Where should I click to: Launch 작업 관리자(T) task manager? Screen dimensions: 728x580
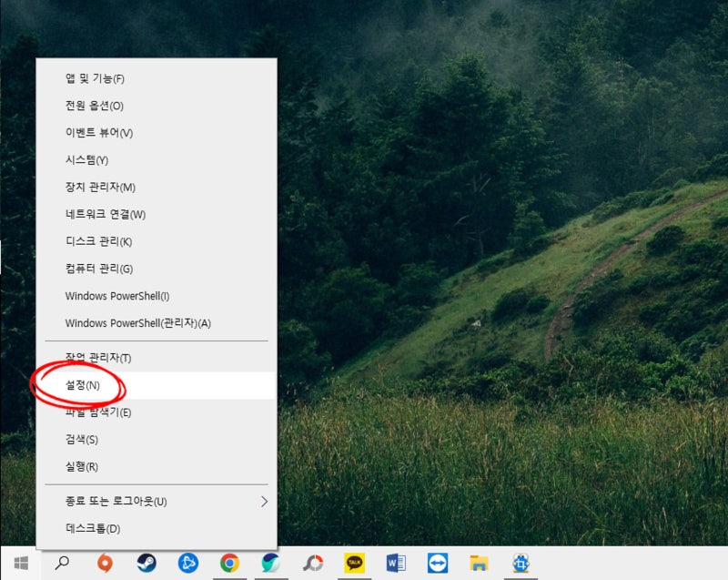pos(91,357)
